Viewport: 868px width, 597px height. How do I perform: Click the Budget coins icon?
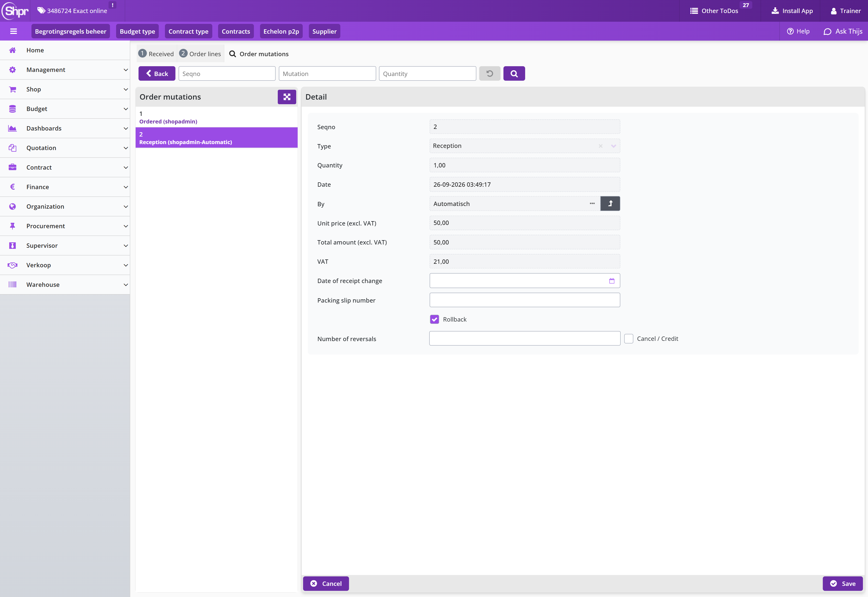click(x=12, y=109)
